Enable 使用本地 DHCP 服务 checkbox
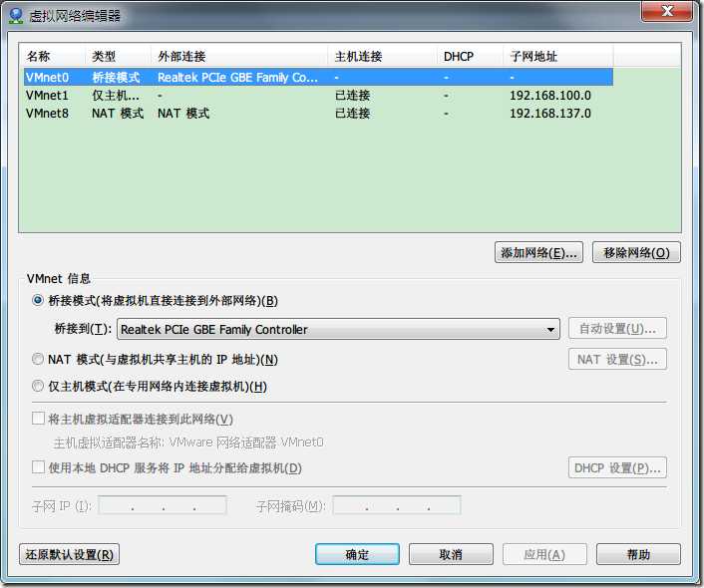The image size is (704, 588). [x=38, y=467]
